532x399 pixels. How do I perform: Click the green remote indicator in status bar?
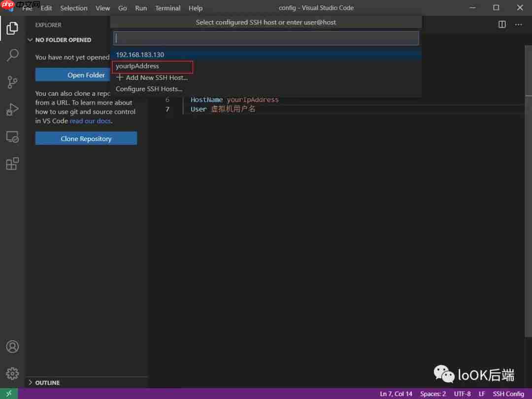tap(7, 394)
